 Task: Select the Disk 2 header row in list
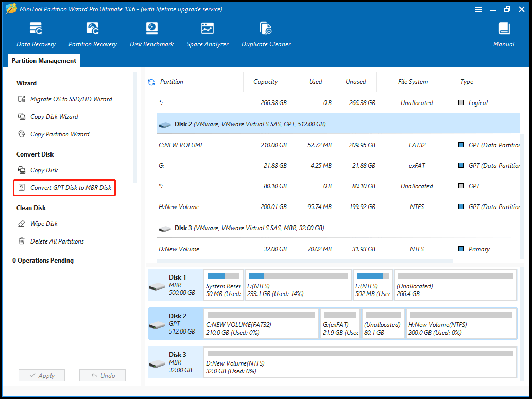click(338, 124)
